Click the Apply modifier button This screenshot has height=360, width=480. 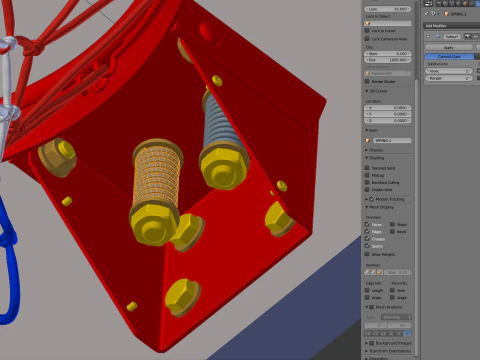pos(449,48)
